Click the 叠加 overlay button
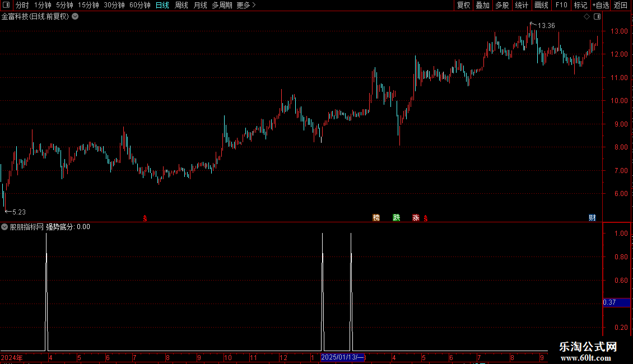 click(482, 5)
